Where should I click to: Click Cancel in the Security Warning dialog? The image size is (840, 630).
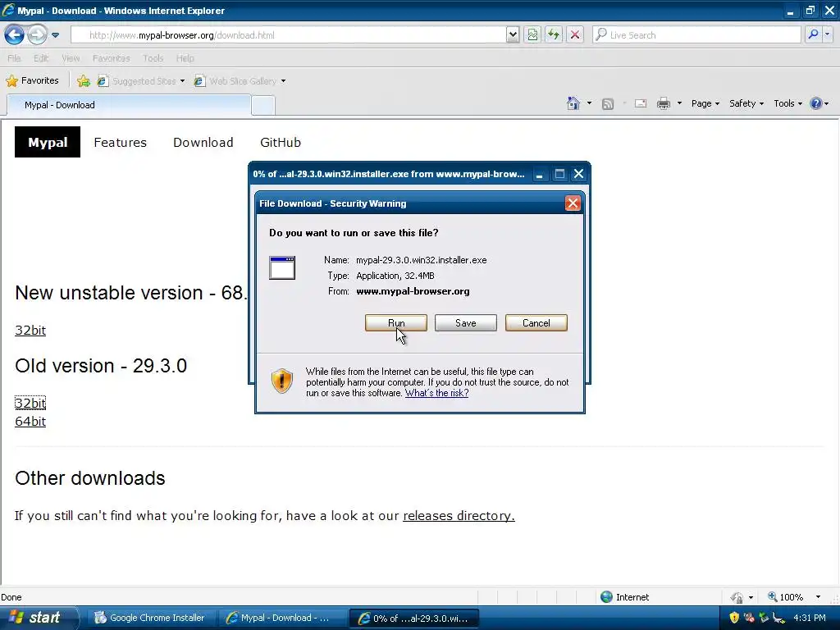[x=536, y=323]
